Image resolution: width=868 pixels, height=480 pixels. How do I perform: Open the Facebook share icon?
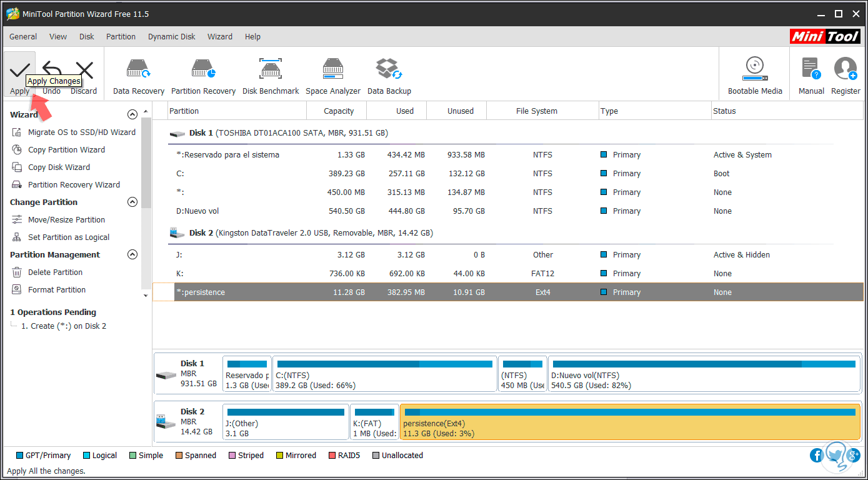(817, 456)
